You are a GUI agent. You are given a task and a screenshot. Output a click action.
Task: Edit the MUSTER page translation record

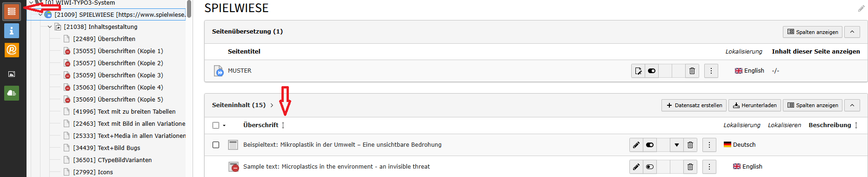pos(638,71)
